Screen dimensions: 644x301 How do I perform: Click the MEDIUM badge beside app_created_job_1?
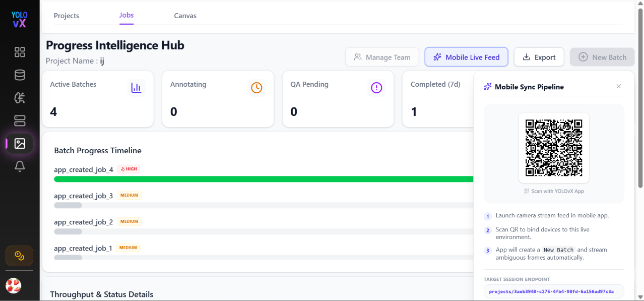pyautogui.click(x=128, y=248)
